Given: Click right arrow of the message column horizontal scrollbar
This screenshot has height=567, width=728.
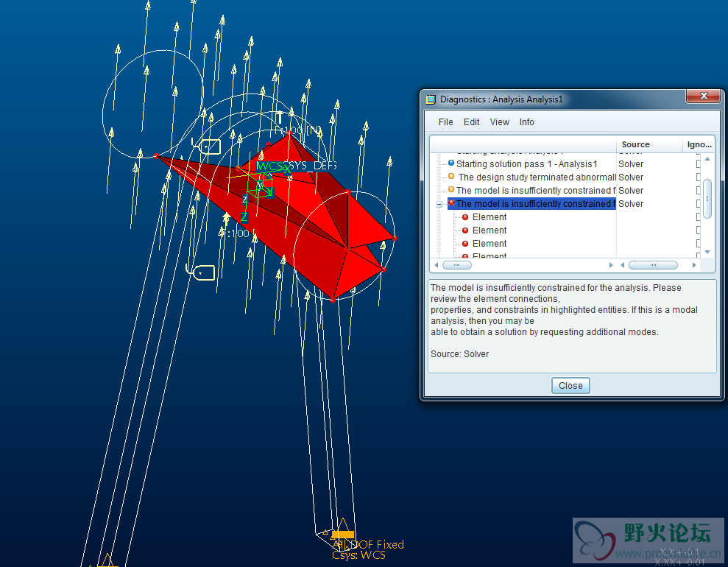Looking at the screenshot, I should [611, 265].
